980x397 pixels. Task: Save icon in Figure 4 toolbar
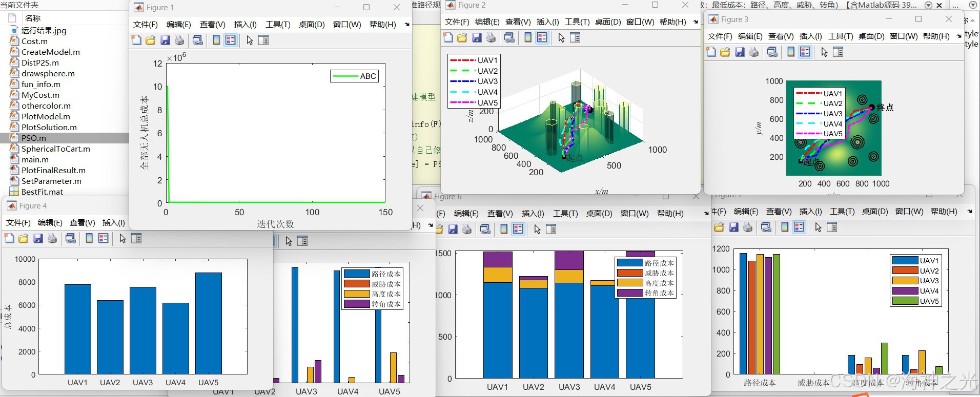38,238
